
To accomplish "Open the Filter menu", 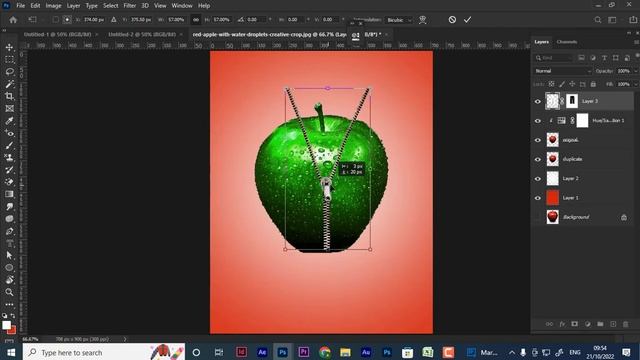I will pos(129,6).
